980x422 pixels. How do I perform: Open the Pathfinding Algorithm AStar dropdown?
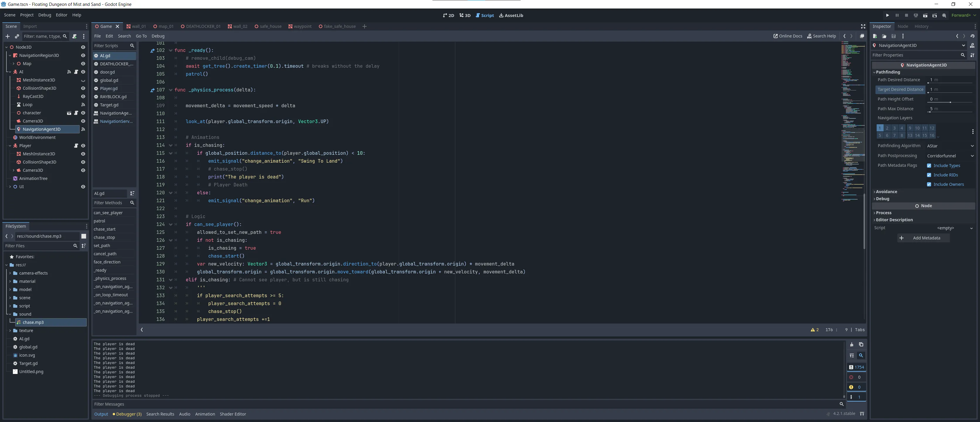coord(950,146)
